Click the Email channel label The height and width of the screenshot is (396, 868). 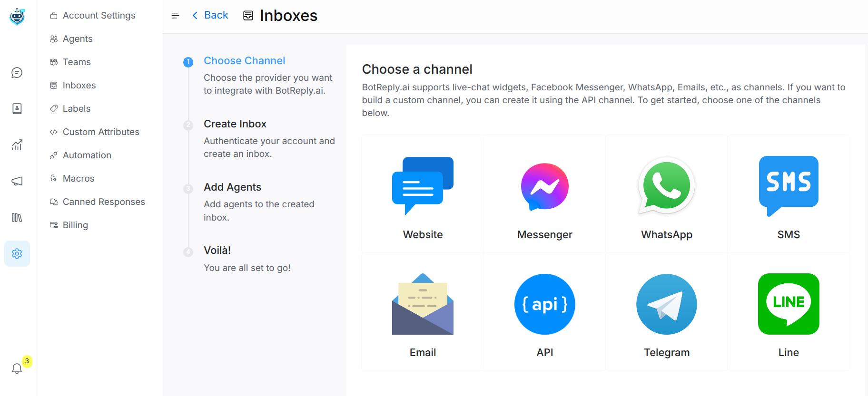423,352
